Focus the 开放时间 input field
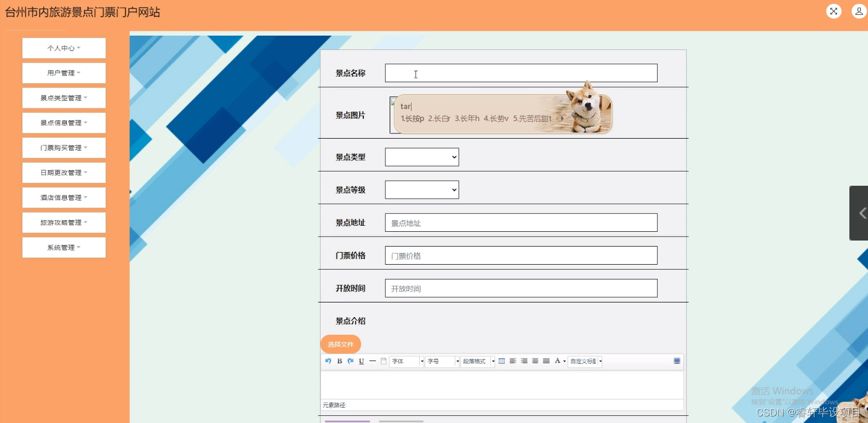 521,288
